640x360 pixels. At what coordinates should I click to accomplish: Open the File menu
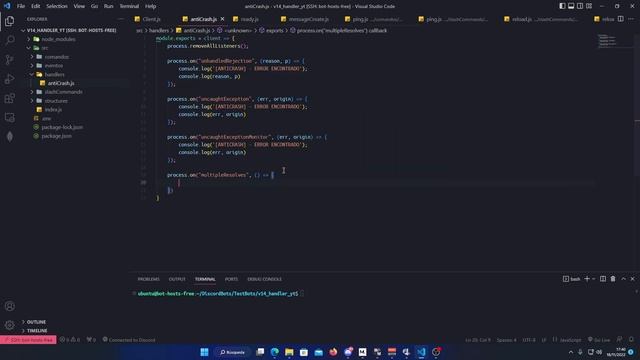coord(21,6)
